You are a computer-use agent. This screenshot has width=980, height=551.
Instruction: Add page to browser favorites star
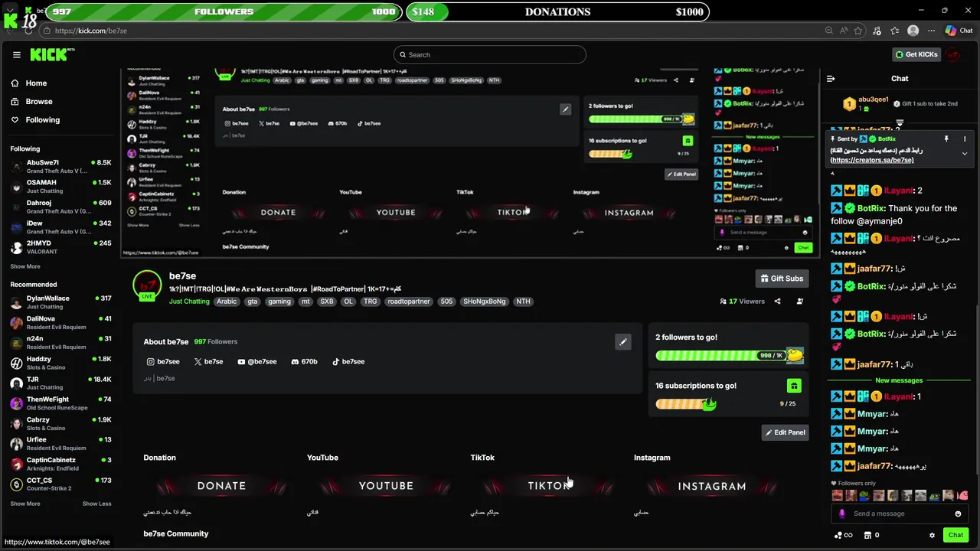point(858,31)
